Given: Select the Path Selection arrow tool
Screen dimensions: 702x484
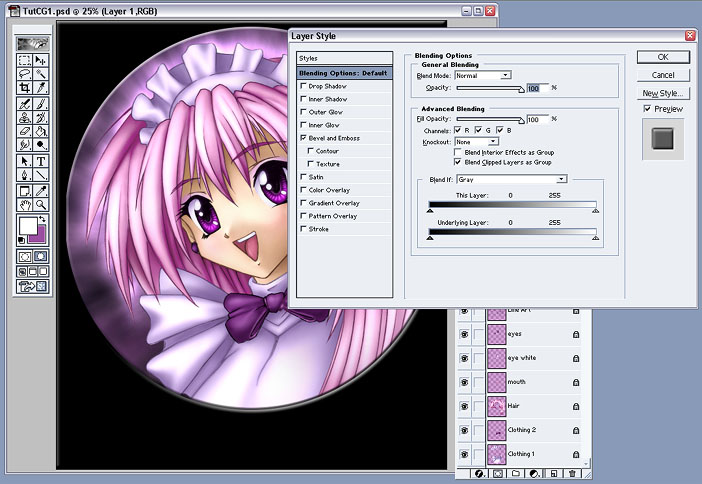Looking at the screenshot, I should (x=24, y=161).
